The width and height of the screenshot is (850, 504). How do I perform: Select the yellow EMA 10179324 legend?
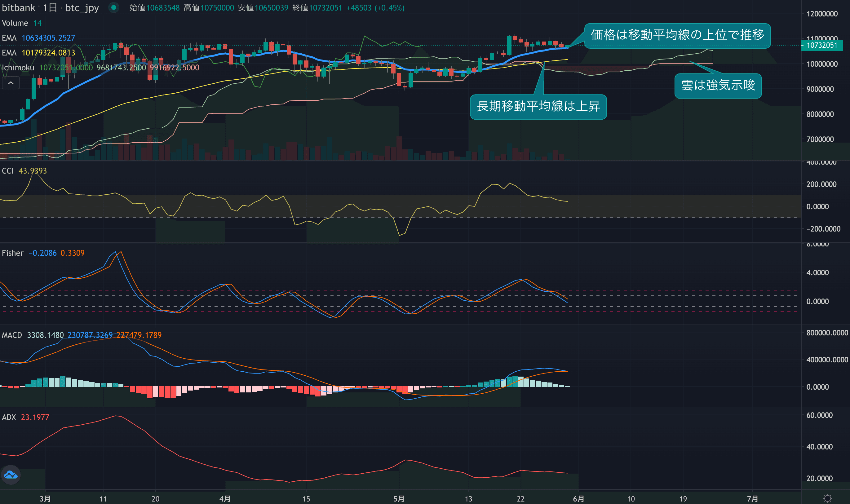[x=9, y=53]
